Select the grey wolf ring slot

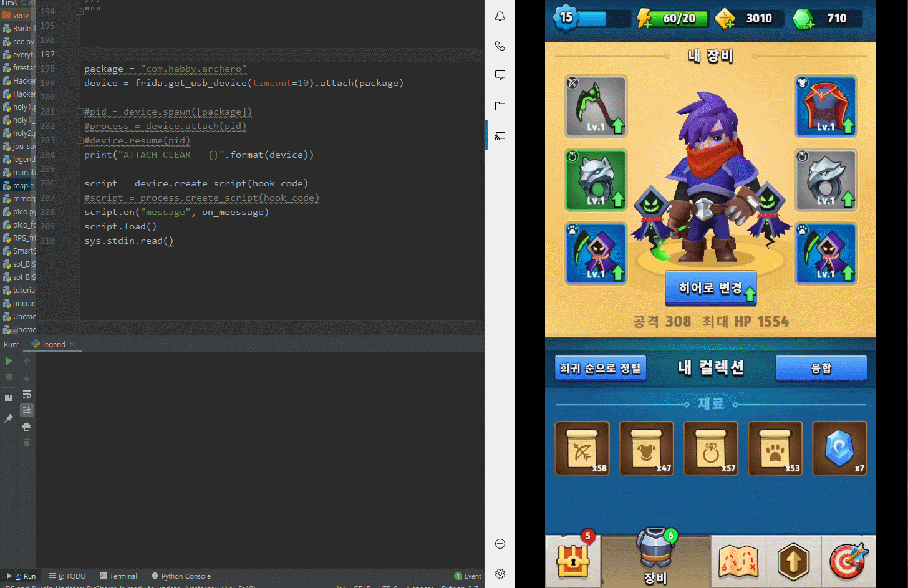pos(826,180)
